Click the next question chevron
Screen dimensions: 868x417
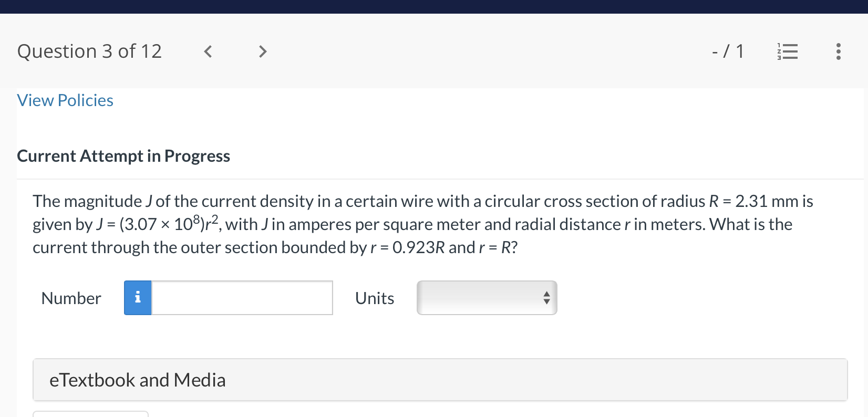[x=262, y=51]
